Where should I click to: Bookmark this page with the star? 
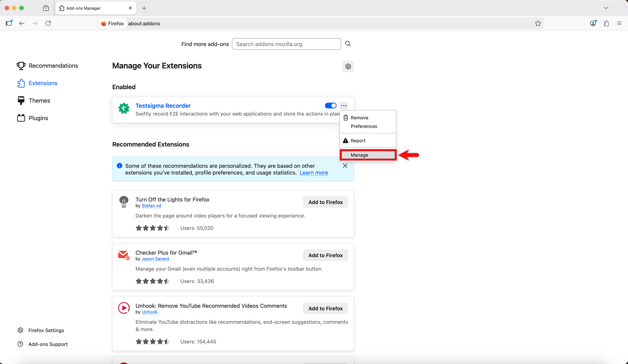click(538, 23)
